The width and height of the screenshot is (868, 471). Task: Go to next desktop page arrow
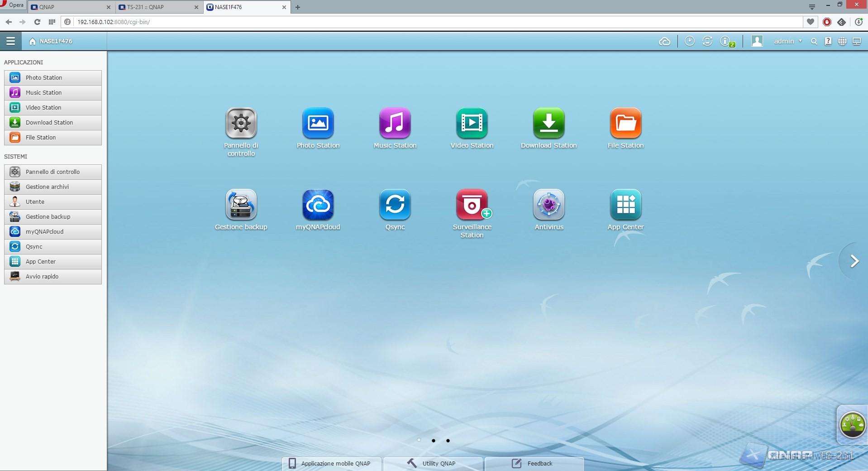(x=854, y=261)
